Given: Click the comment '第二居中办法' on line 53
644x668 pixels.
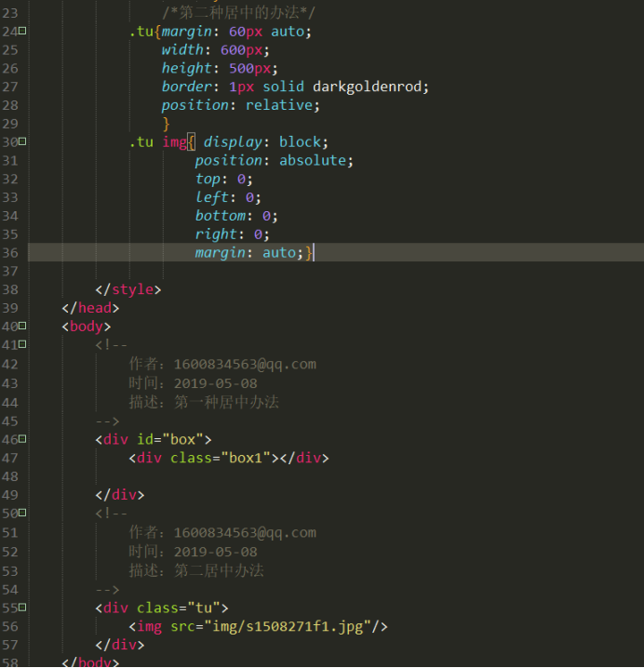Looking at the screenshot, I should click(x=219, y=571).
